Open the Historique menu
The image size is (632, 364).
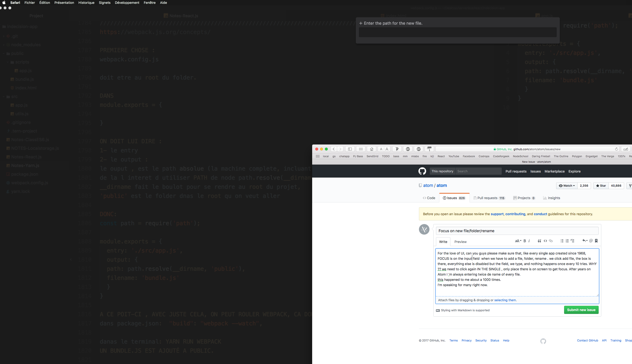86,2
